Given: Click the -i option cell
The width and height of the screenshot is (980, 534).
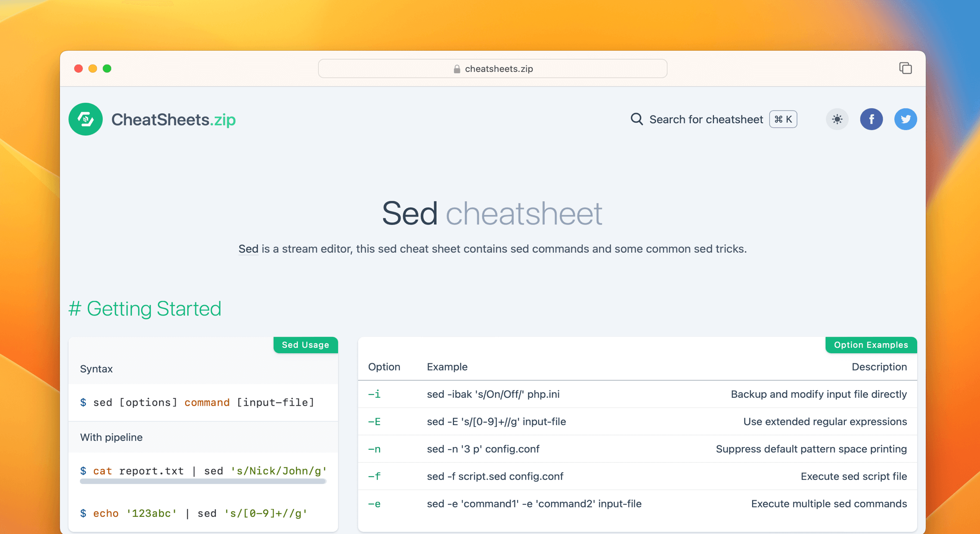Looking at the screenshot, I should tap(374, 394).
